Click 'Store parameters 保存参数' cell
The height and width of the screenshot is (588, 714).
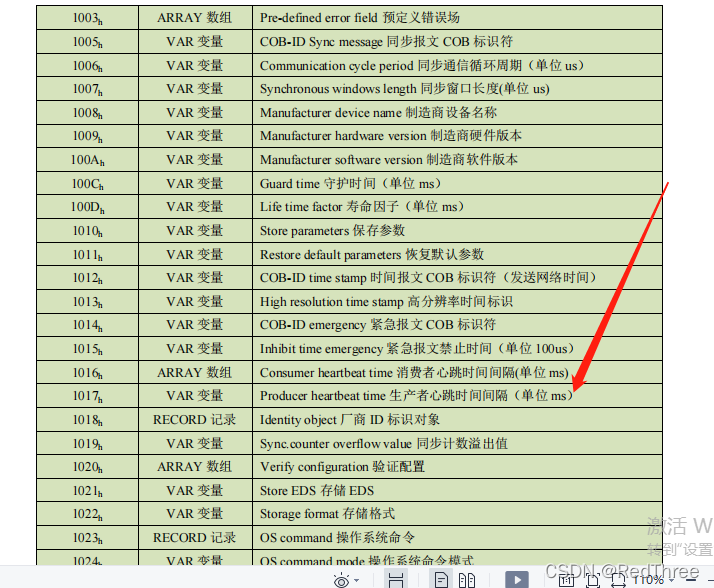click(x=457, y=231)
